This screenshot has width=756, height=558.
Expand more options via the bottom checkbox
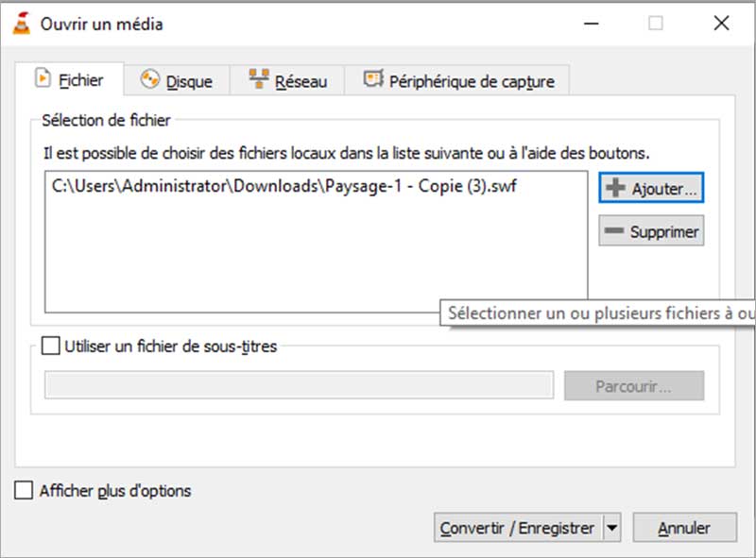[x=21, y=491]
